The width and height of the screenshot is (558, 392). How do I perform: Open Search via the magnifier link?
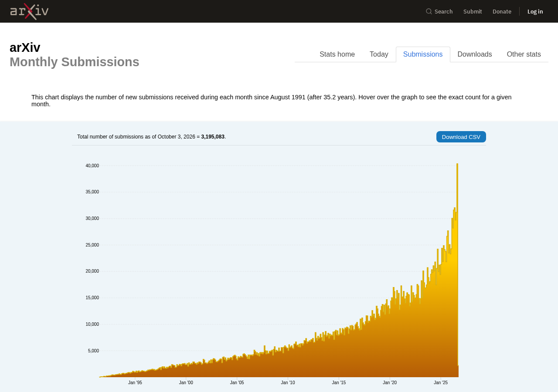pyautogui.click(x=439, y=11)
